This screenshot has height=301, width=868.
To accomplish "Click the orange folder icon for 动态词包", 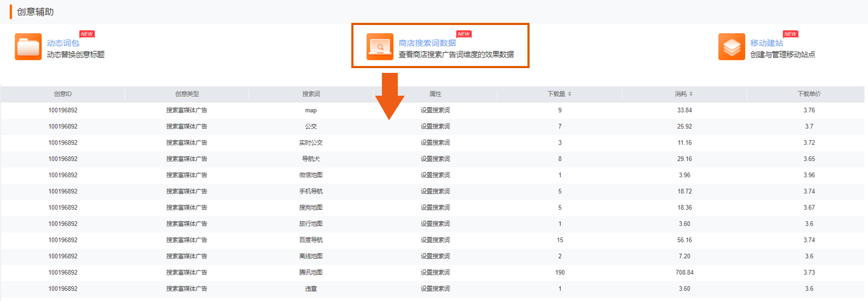I will [28, 47].
